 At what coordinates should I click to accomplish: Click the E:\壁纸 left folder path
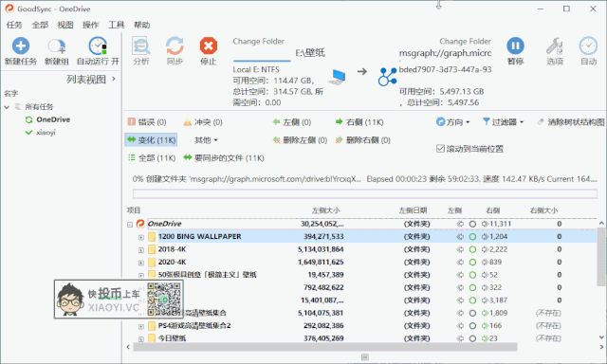click(310, 52)
